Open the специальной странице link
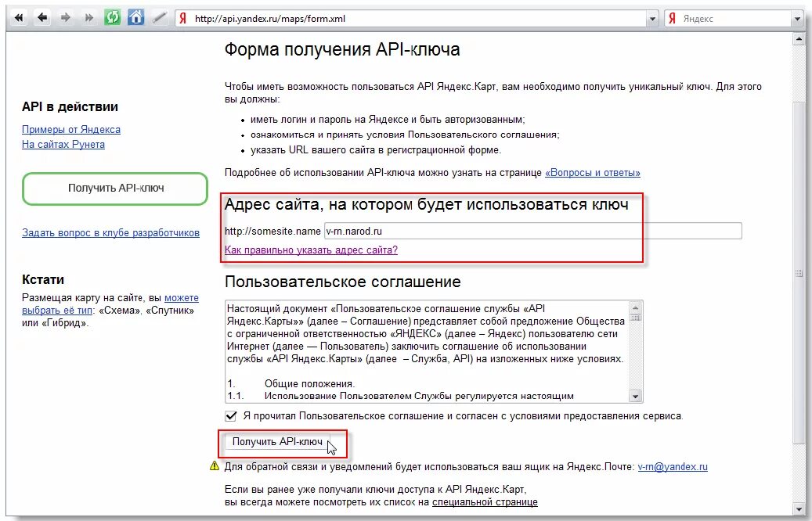The image size is (812, 521). [x=485, y=502]
